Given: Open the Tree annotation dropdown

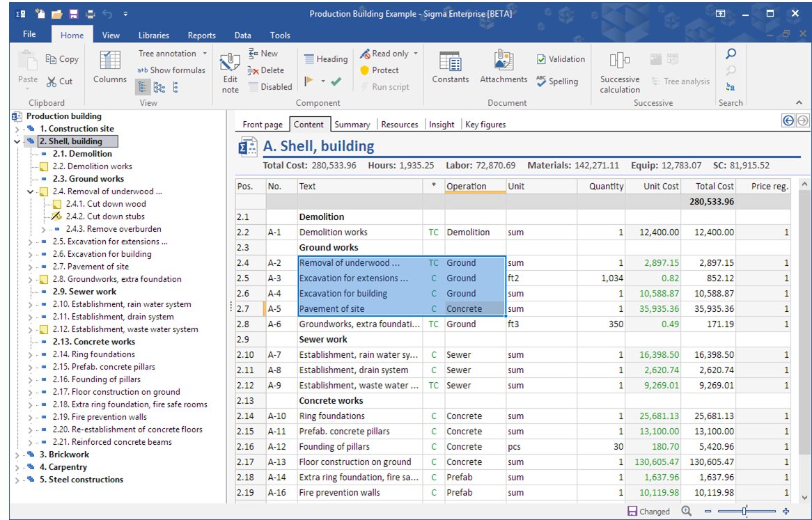Looking at the screenshot, I should click(173, 54).
